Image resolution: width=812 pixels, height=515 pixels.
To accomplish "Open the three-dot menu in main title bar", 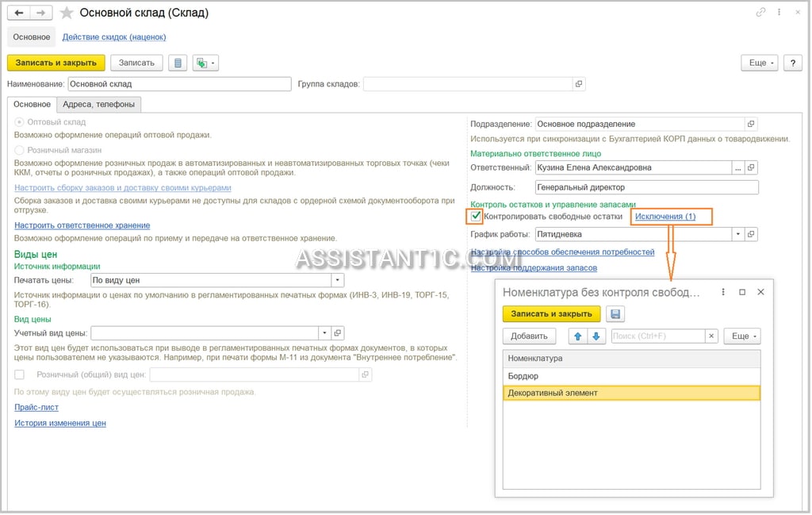I will click(x=779, y=13).
